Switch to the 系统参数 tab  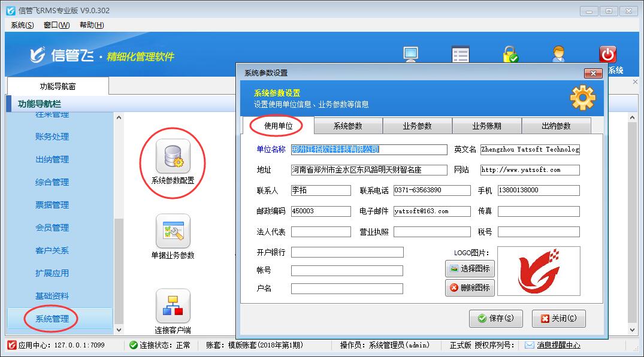(348, 126)
